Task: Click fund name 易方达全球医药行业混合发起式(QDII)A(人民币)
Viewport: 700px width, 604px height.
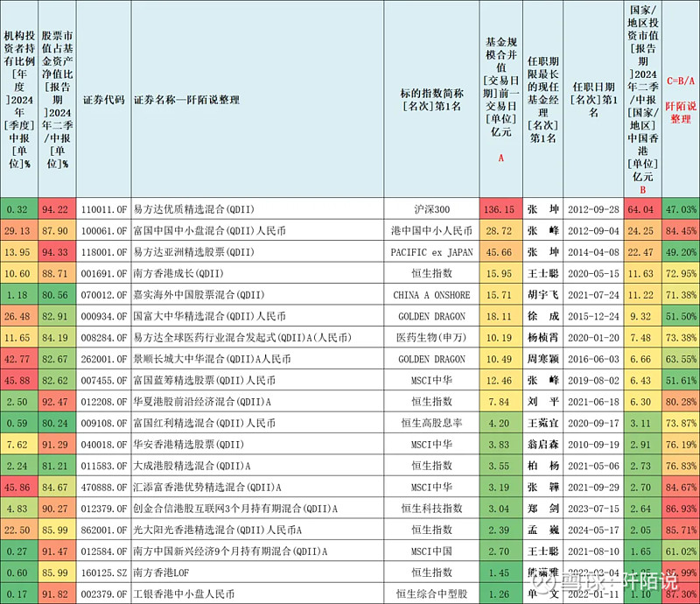Action: point(242,338)
